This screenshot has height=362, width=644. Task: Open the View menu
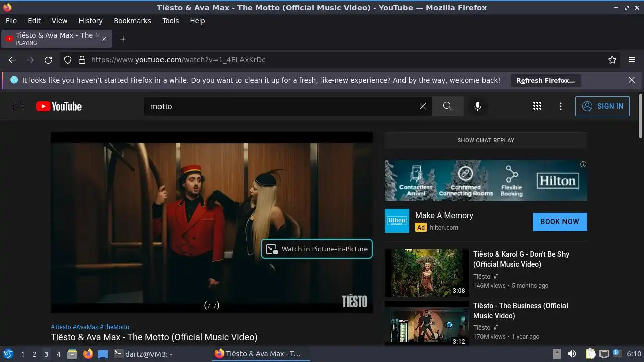59,21
